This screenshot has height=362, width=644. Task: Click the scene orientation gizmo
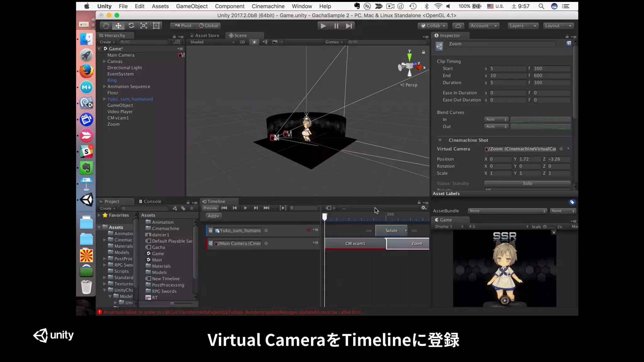click(410, 66)
